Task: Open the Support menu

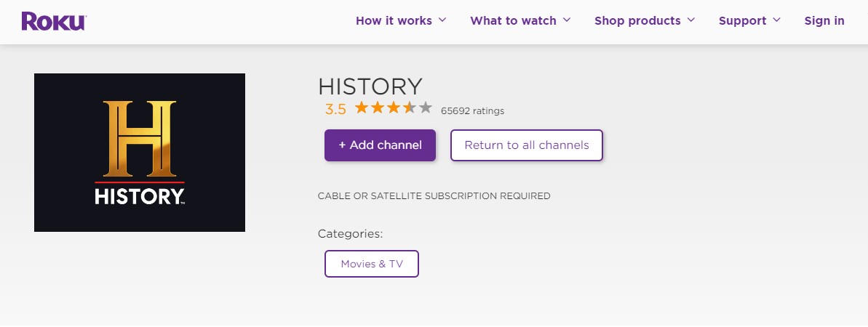Action: pos(742,20)
